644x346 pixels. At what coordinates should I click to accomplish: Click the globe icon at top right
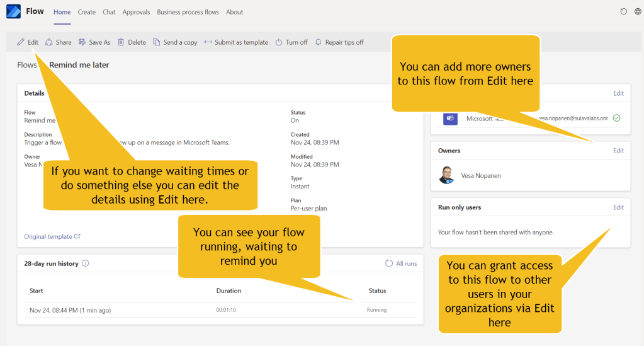click(x=638, y=12)
